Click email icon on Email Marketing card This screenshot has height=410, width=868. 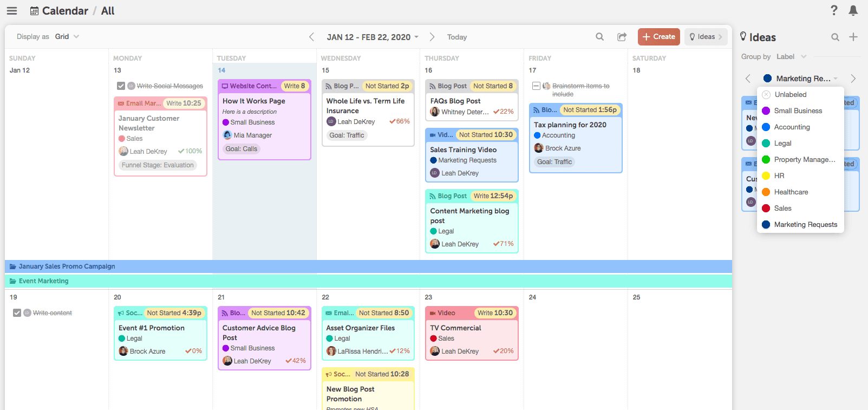point(121,103)
